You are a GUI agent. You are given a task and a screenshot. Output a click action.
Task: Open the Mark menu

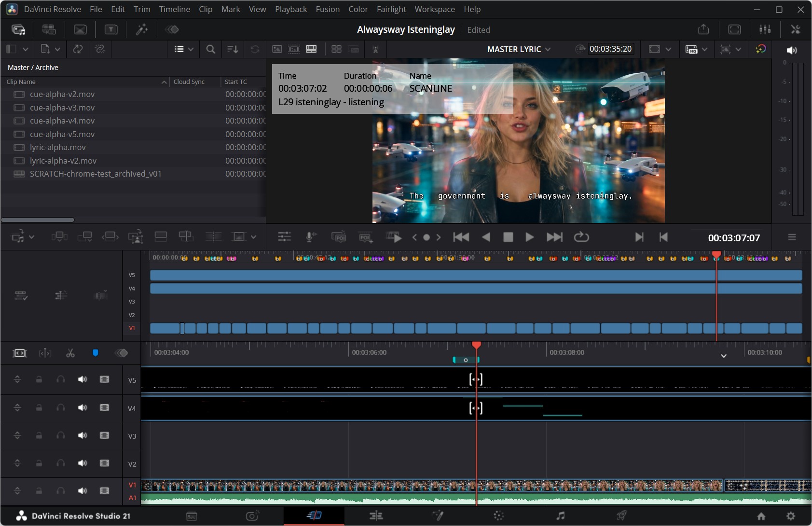(x=231, y=9)
